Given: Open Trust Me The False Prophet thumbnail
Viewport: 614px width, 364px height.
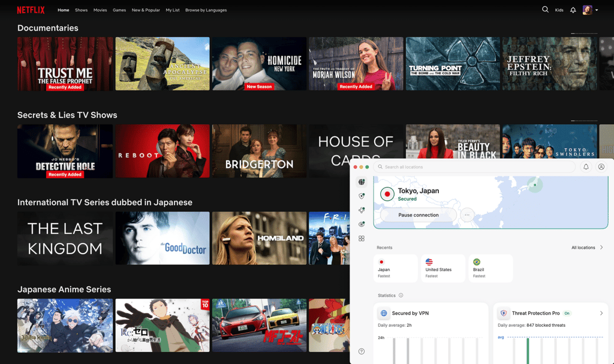Looking at the screenshot, I should click(x=65, y=64).
